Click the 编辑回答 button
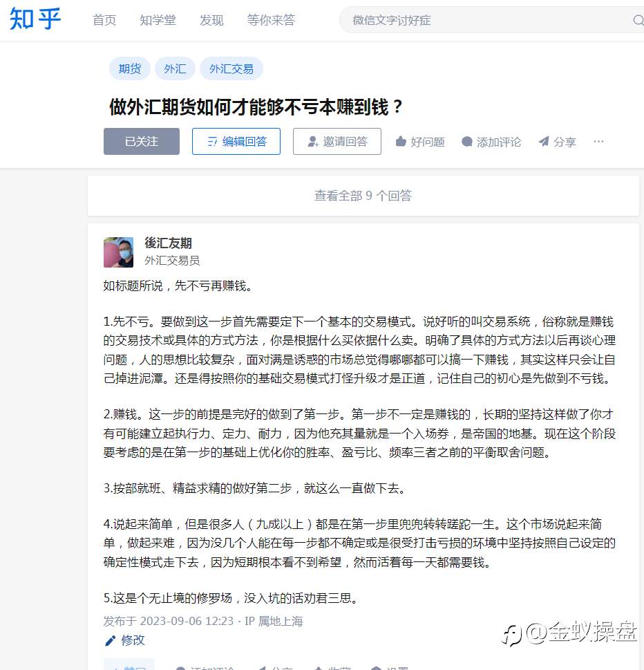 tap(236, 142)
